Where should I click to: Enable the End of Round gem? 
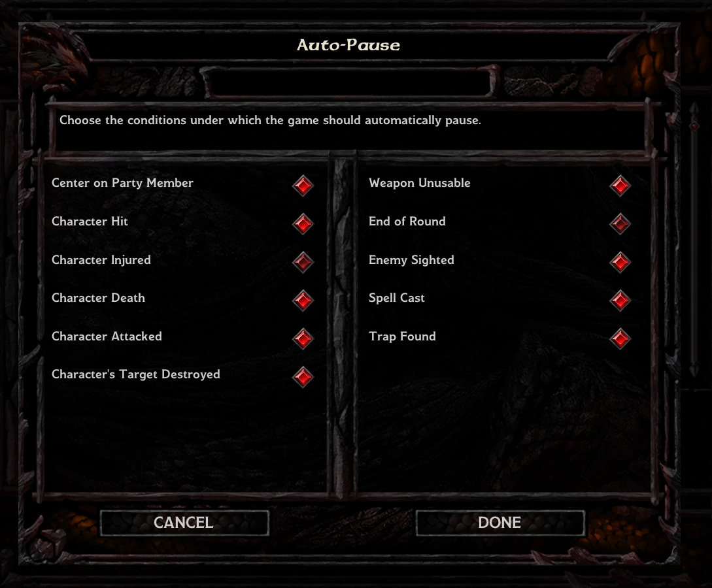point(620,223)
